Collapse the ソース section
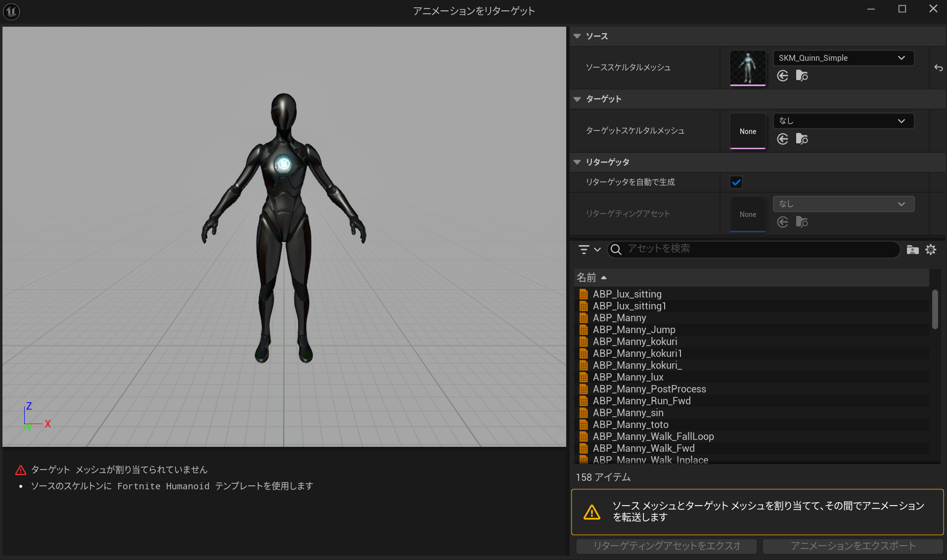The image size is (947, 560). coord(577,36)
